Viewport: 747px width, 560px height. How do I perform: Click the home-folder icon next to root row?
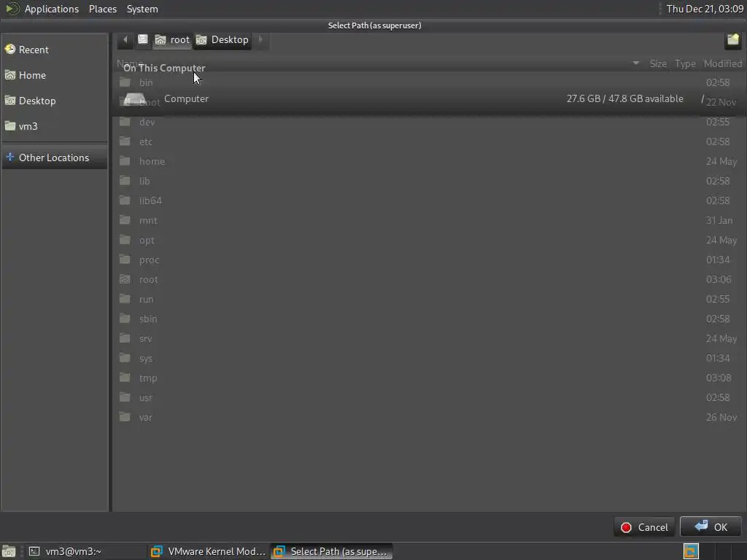[125, 279]
